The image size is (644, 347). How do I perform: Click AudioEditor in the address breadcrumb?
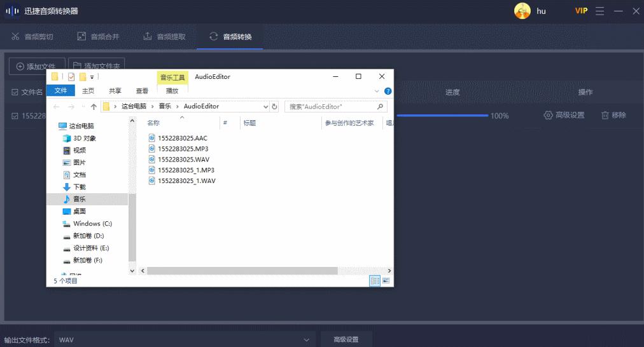(201, 106)
